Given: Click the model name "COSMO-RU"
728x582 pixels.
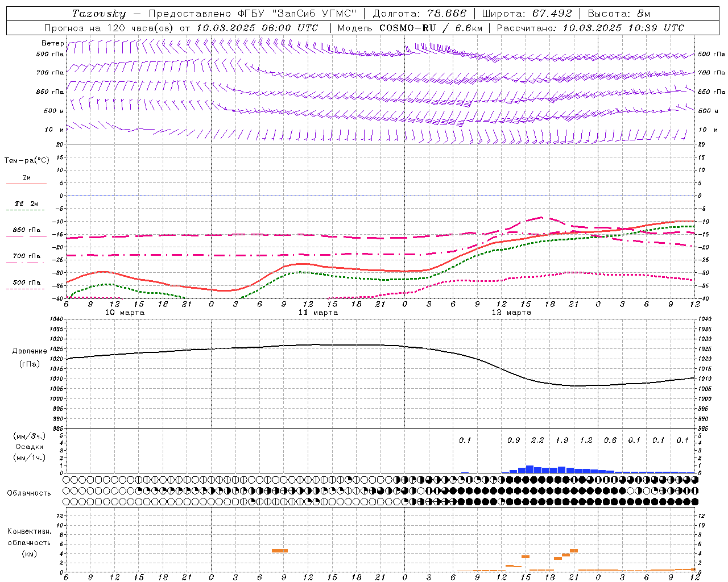Looking at the screenshot, I should pos(407,28).
